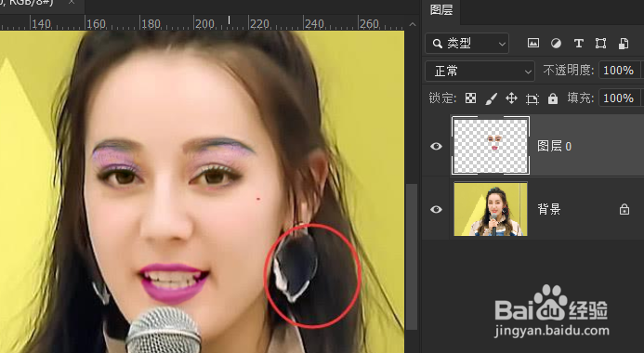Click the 填充 100% input field

(619, 98)
